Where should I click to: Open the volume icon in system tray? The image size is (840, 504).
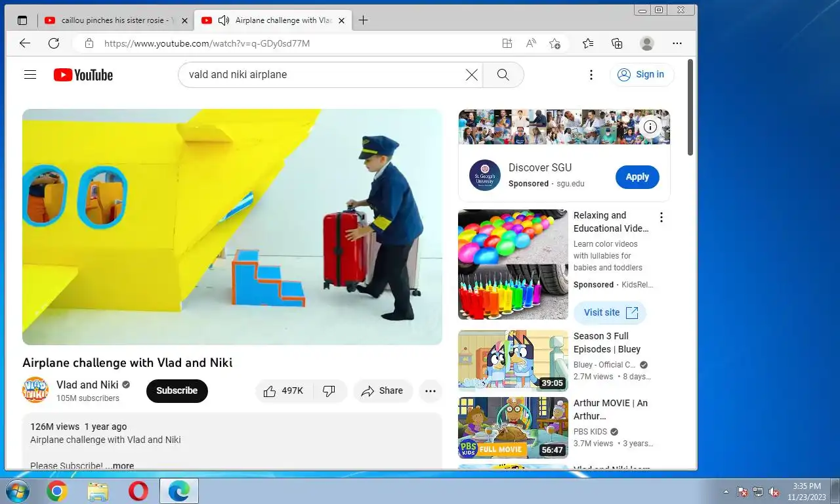(x=774, y=492)
